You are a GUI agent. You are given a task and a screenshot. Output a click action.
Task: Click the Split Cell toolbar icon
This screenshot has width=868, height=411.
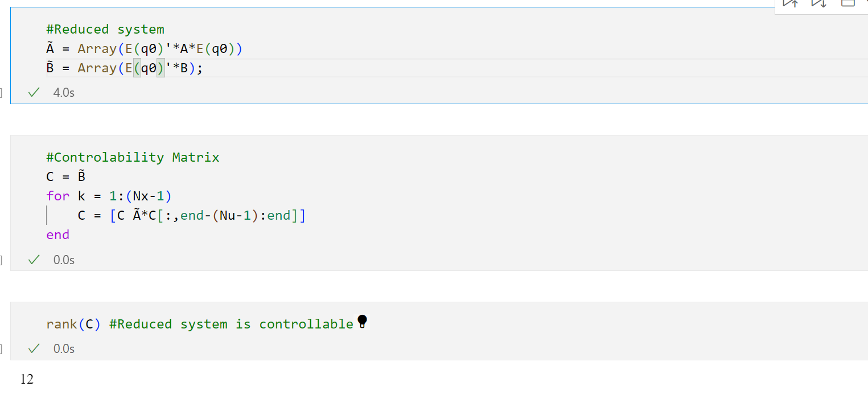[x=848, y=3]
